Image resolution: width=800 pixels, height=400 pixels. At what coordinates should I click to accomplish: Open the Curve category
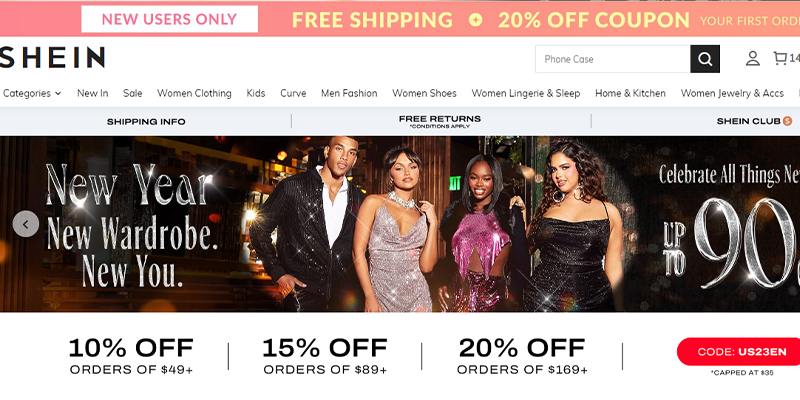293,93
